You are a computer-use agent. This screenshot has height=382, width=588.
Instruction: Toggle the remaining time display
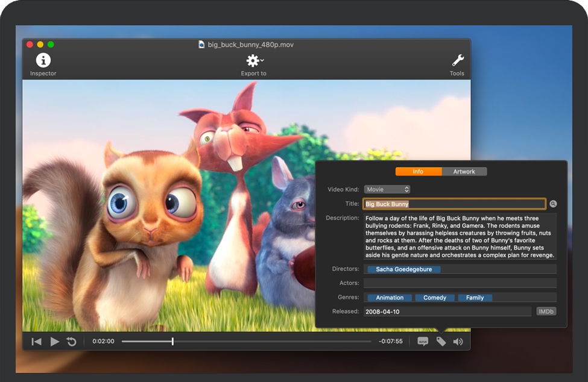coord(390,342)
